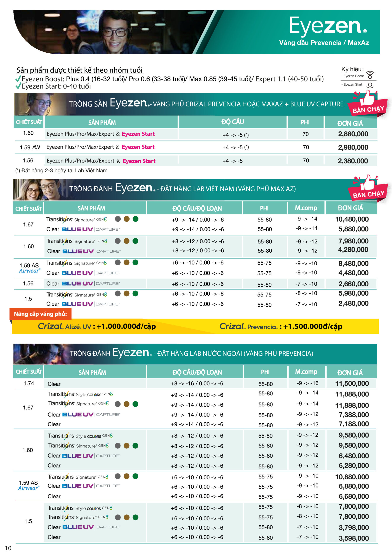This screenshot has height=555, width=392.
Task: Click the green checkmark beside Eyezen Start
Action: pyautogui.click(x=18, y=86)
